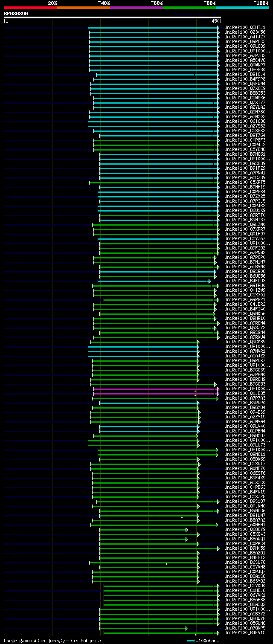Click the green segment of the identity scale
Viewport: 273px width, 644px height.
coord(189,7)
